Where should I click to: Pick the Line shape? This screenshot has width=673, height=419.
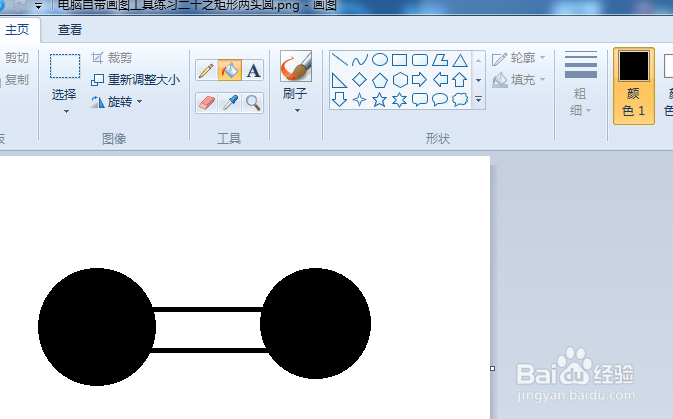pyautogui.click(x=339, y=60)
